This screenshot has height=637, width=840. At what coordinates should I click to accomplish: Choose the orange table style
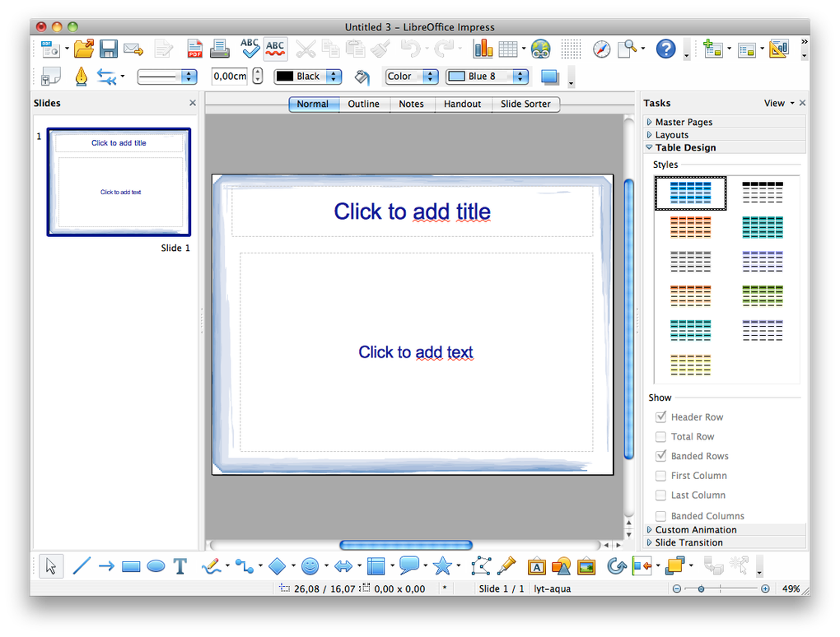click(691, 227)
